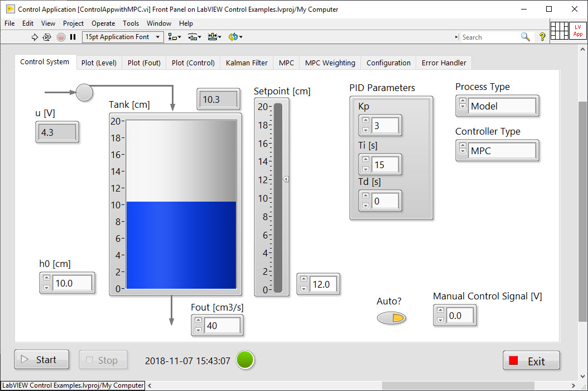Decrease the h0 [cm] value

coord(46,288)
